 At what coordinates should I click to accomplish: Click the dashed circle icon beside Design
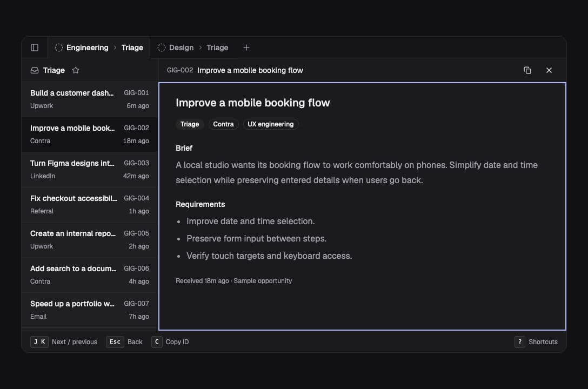pyautogui.click(x=162, y=48)
